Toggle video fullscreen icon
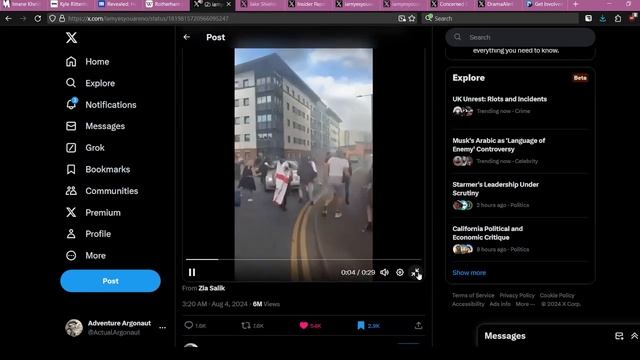 415,272
